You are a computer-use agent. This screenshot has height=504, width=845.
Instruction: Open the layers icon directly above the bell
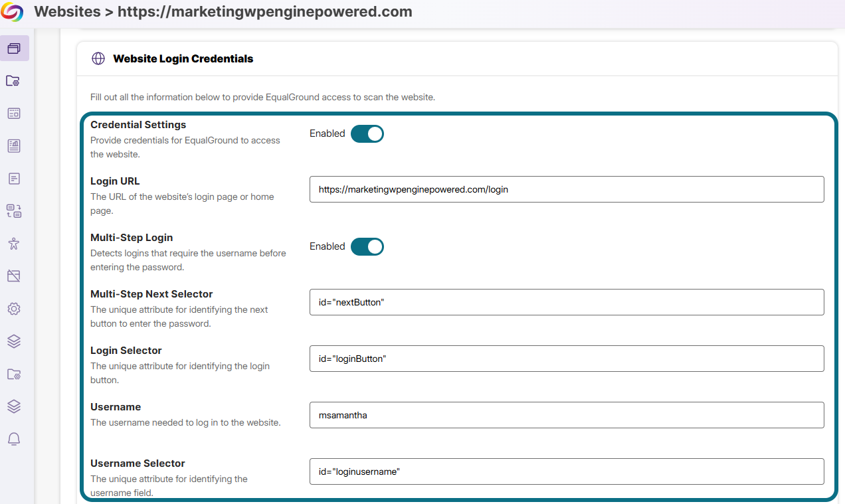click(14, 406)
